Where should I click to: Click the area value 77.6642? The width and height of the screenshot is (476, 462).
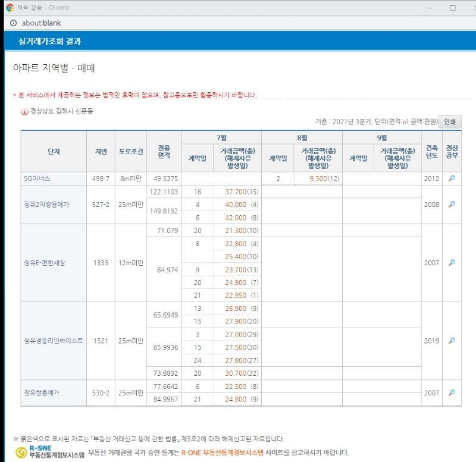[x=165, y=386]
